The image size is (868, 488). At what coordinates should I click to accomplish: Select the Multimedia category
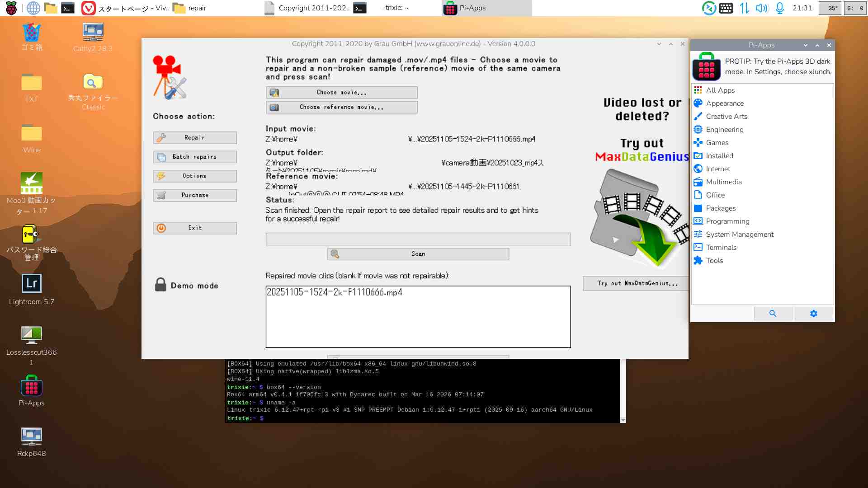(723, 182)
